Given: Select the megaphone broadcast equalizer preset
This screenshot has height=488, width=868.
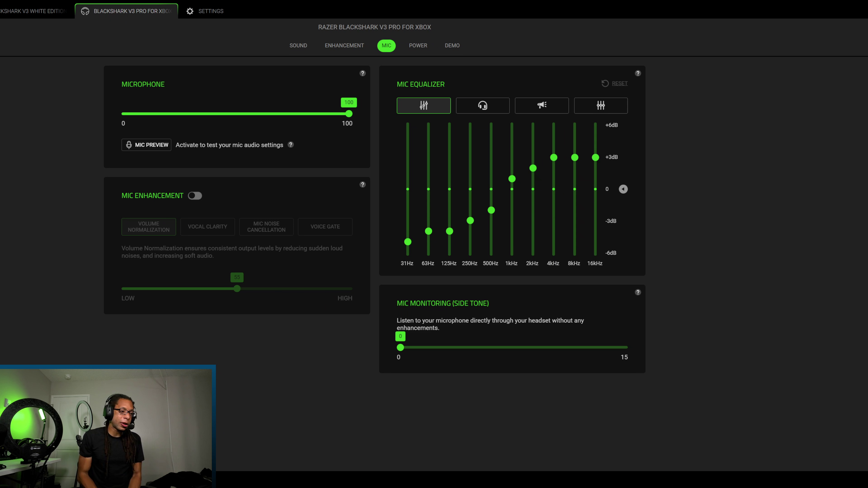Looking at the screenshot, I should (542, 105).
